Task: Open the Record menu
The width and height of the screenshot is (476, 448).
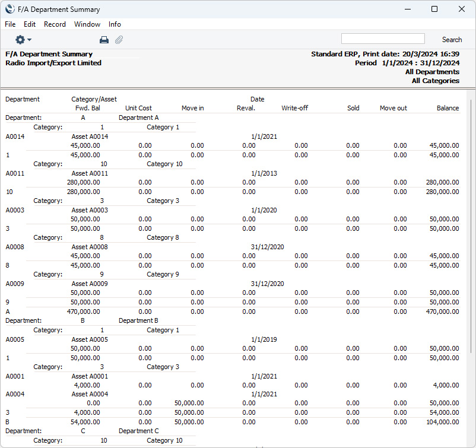Action: pos(55,24)
